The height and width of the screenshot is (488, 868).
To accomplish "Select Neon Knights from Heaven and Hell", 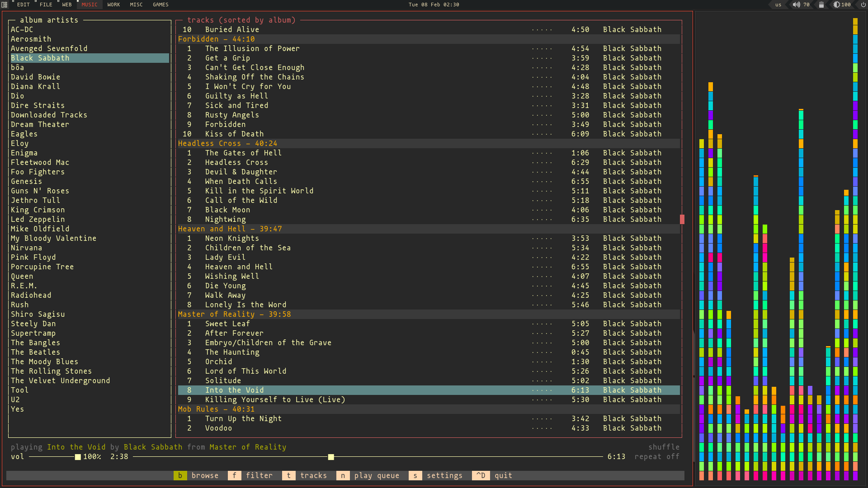I will coord(231,238).
